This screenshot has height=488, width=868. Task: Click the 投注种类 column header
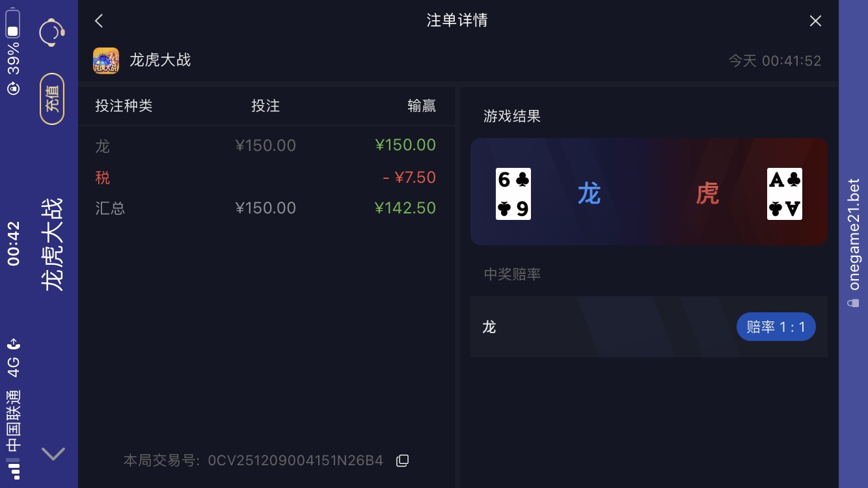click(124, 106)
